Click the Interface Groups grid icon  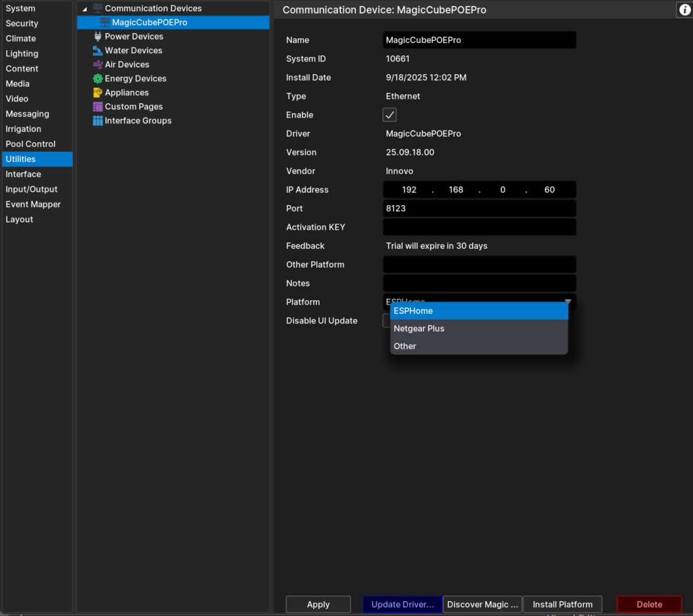point(98,121)
